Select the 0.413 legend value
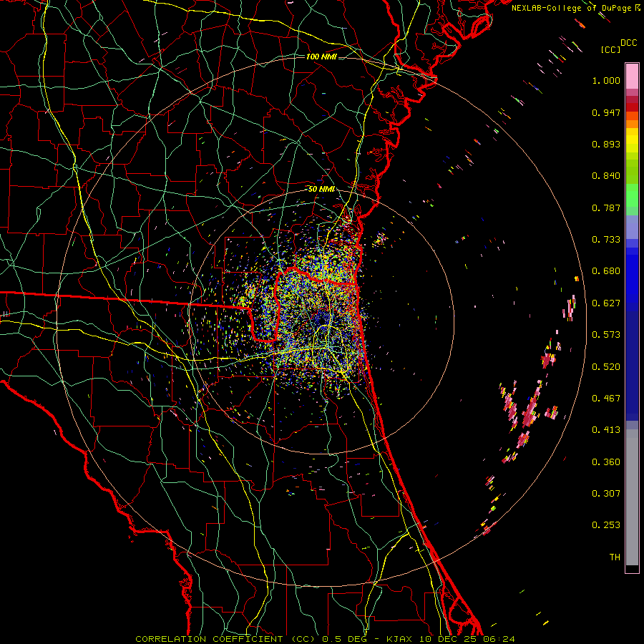 606,430
